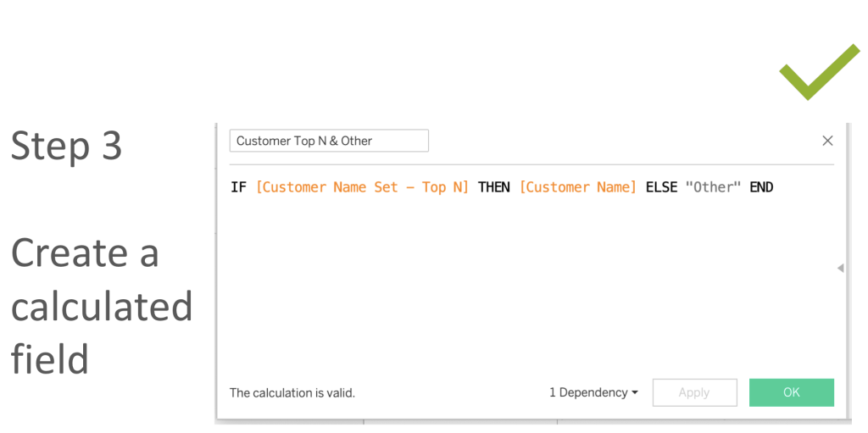
Task: Place cursor on the ELSE keyword
Action: (x=661, y=187)
